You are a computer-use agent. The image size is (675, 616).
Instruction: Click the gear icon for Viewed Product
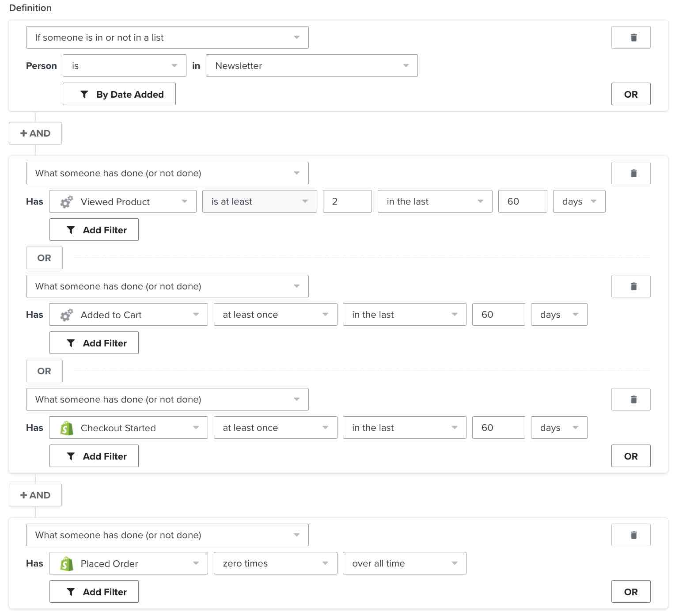point(67,202)
